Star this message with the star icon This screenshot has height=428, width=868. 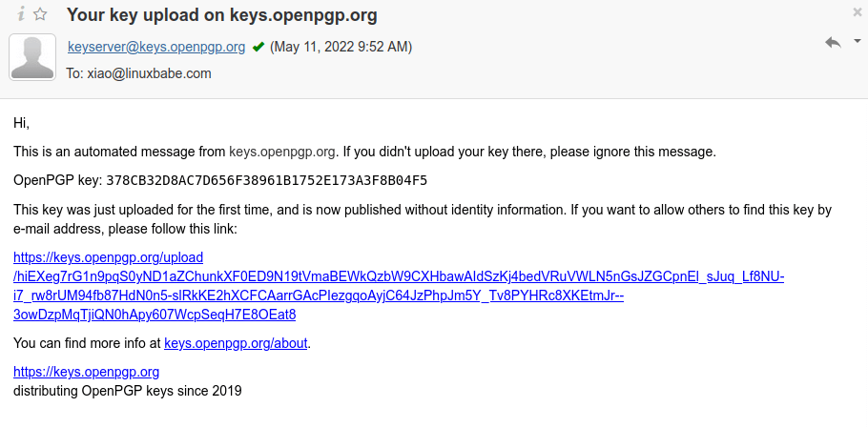tap(40, 14)
